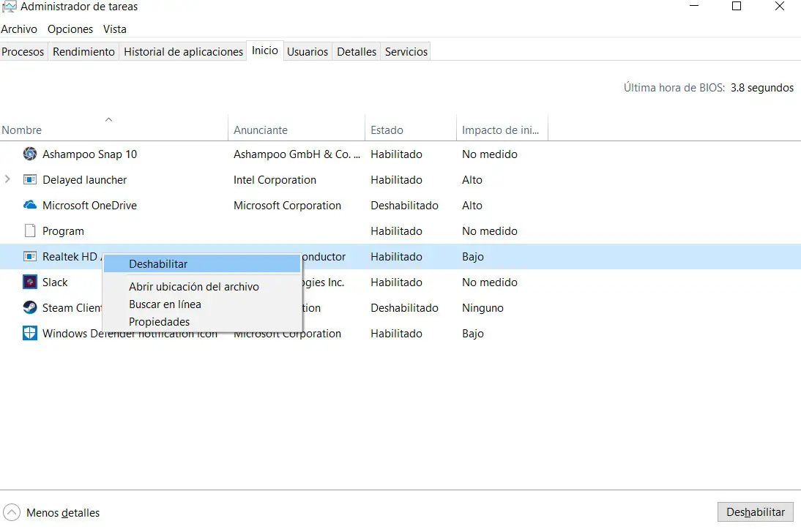Click the Realtek HD row icon

coord(30,256)
